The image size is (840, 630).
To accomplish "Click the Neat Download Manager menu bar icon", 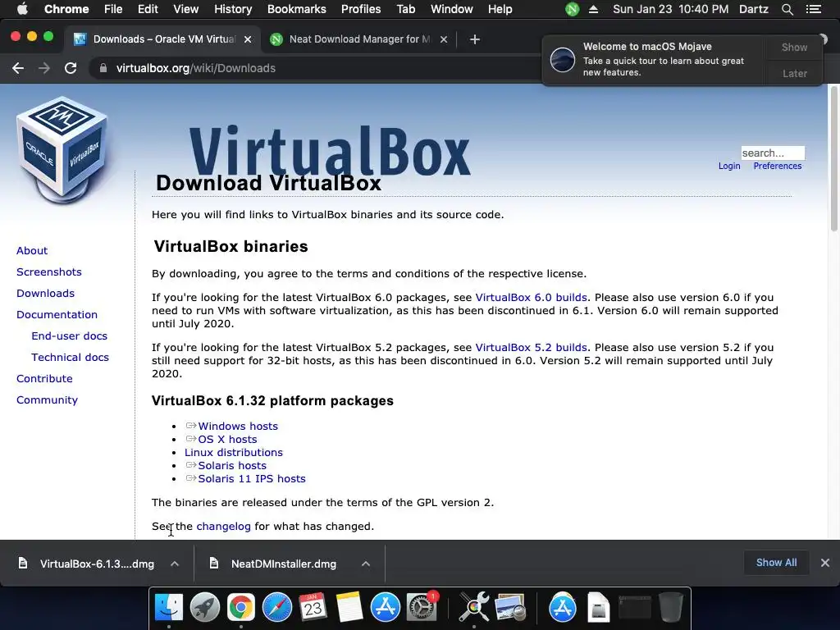I will tap(572, 9).
